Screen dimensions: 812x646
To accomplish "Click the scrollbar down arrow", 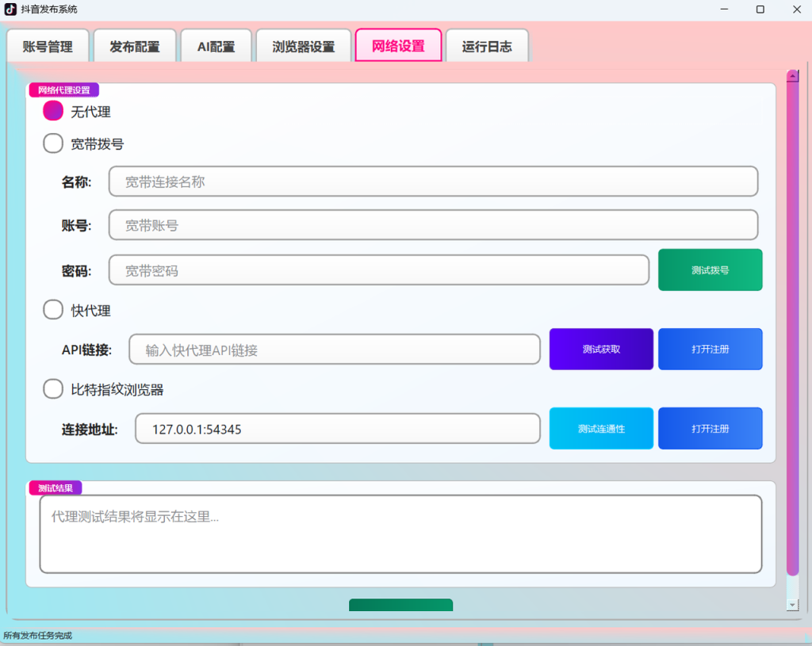I will [792, 605].
